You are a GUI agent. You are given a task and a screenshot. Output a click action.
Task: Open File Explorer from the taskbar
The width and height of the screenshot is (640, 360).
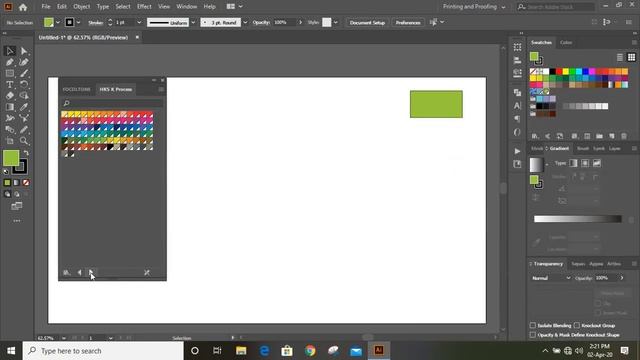pos(241,351)
